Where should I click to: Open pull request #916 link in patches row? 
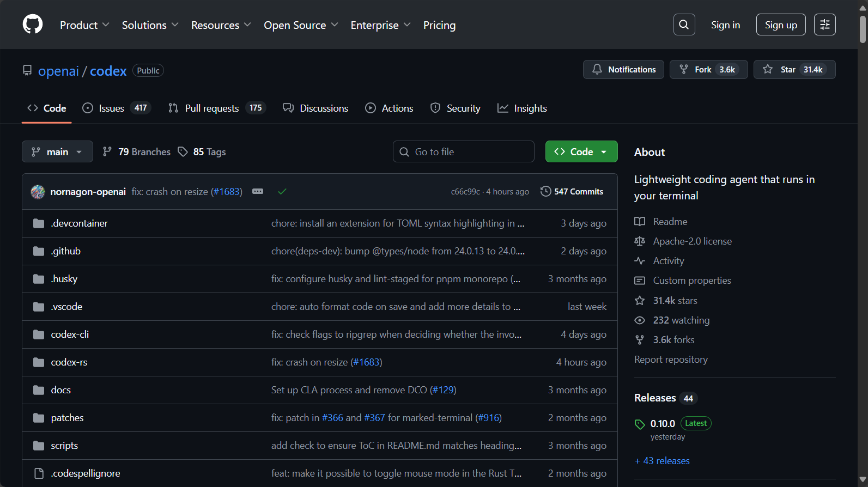(x=489, y=418)
